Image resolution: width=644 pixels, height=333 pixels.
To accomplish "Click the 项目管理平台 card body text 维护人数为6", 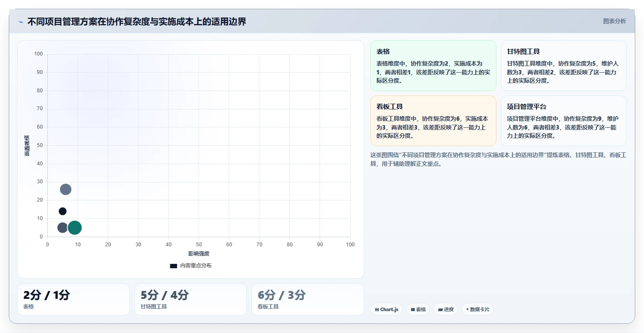I will tap(563, 123).
